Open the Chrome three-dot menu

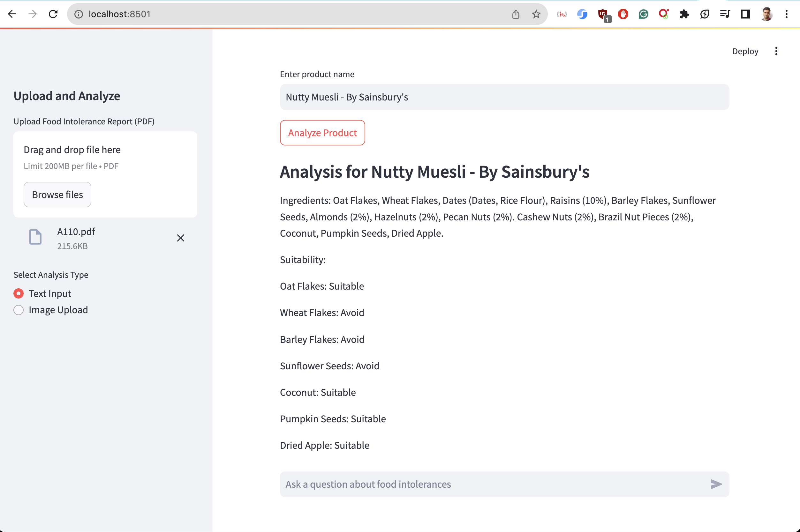(x=786, y=14)
